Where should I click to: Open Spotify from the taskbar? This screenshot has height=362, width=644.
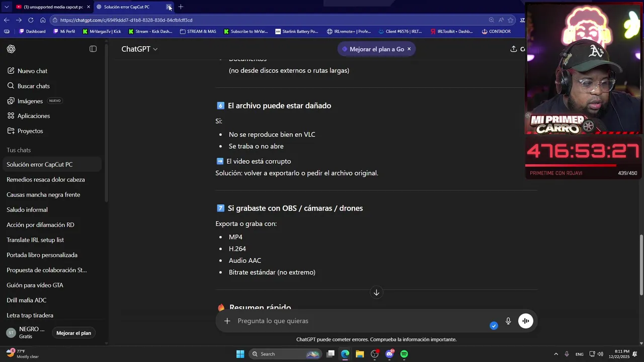[x=404, y=354]
